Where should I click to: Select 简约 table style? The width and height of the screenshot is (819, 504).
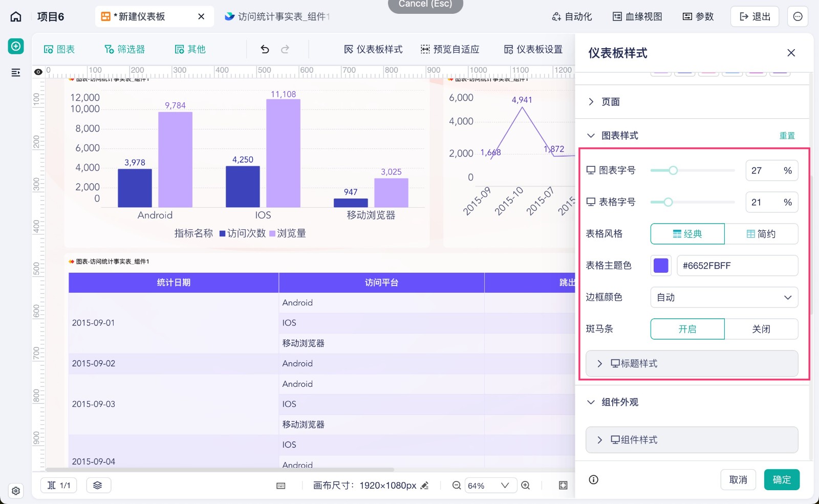click(761, 234)
